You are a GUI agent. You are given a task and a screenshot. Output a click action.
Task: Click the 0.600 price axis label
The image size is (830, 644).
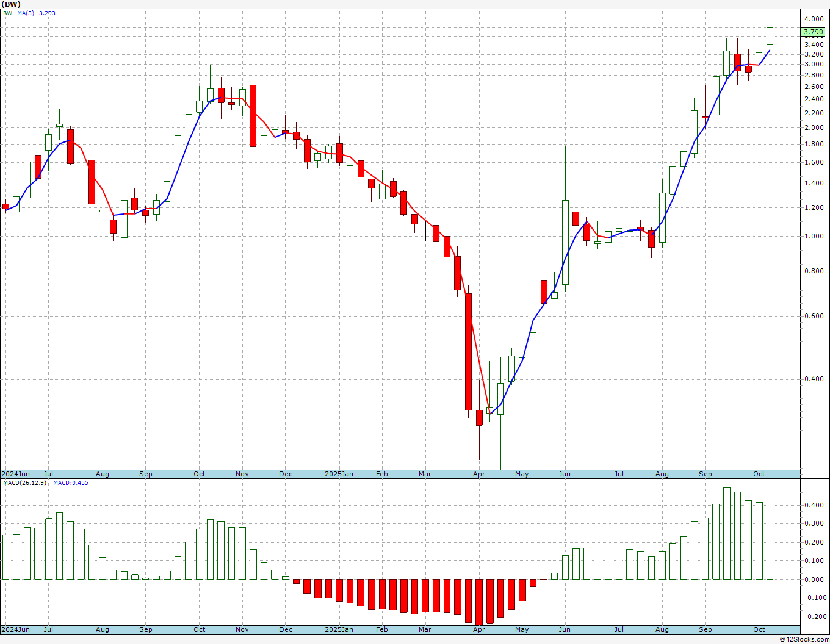[814, 316]
